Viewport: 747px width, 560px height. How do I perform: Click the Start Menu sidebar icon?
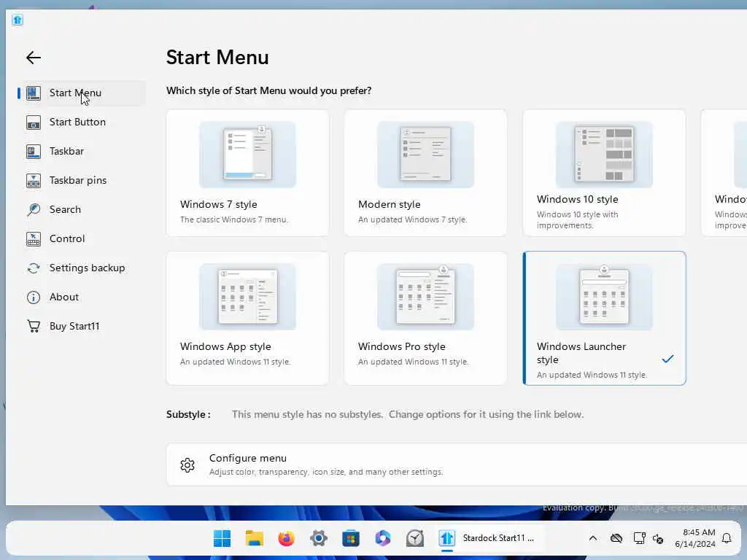[x=34, y=93]
